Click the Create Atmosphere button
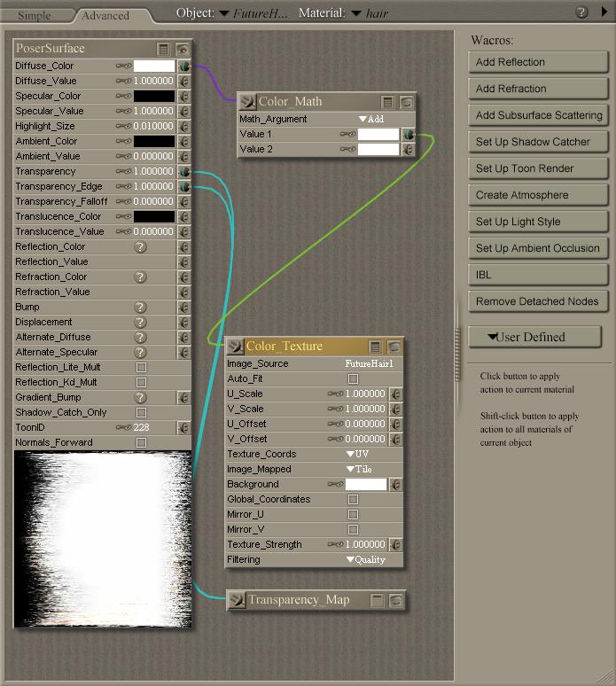This screenshot has height=686, width=616. click(538, 195)
